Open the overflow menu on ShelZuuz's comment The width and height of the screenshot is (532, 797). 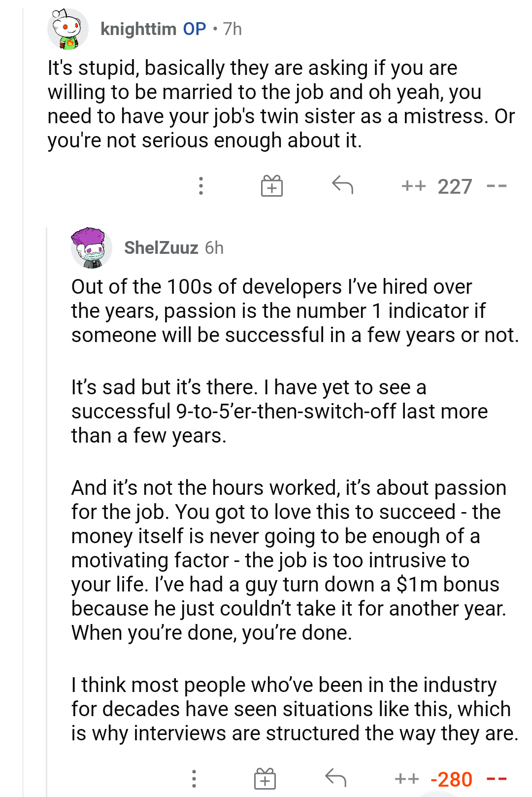(x=194, y=779)
